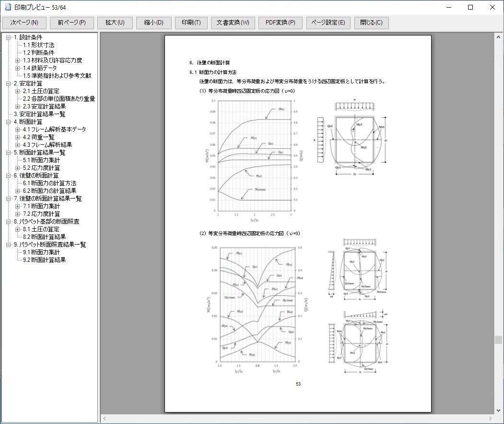This screenshot has height=424, width=504.
Task: Go to next page with 次ページ(N)
Action: point(24,23)
